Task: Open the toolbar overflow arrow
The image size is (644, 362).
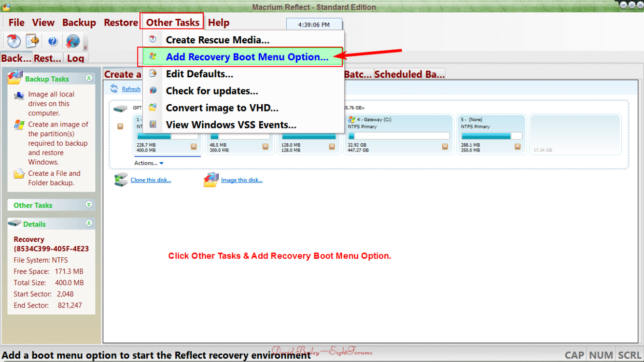Action: (x=85, y=48)
